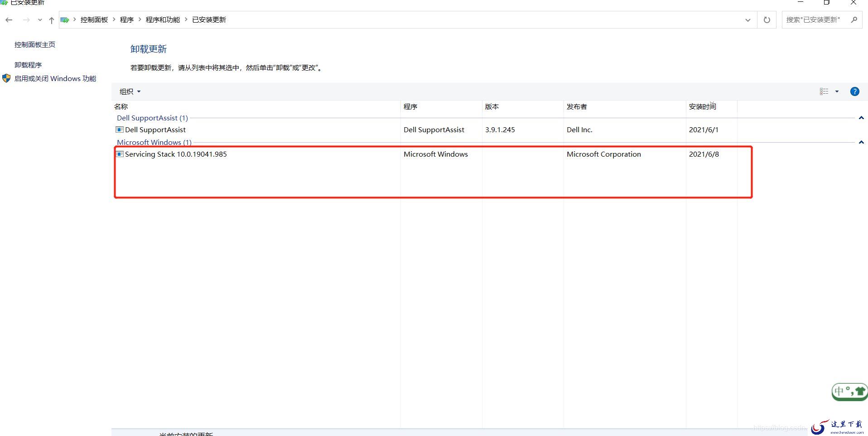Open 控制面板 breadcrumb
Screen dimensions: 868x436
[94, 20]
